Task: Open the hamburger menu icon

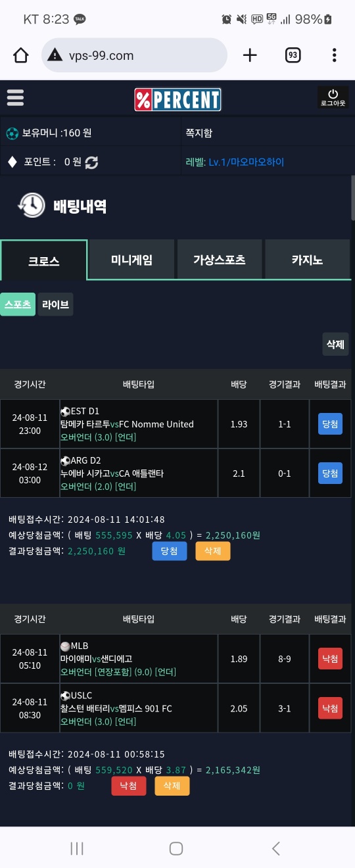Action: pos(15,97)
